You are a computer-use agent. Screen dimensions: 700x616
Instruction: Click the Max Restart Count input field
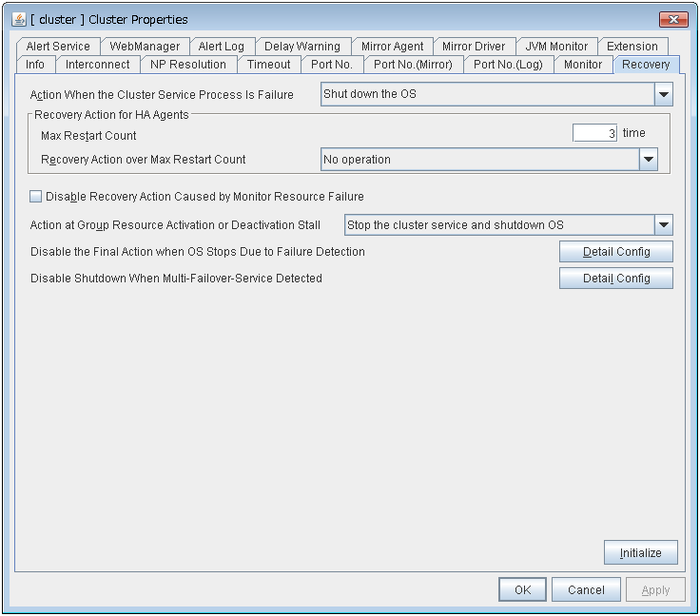[594, 133]
